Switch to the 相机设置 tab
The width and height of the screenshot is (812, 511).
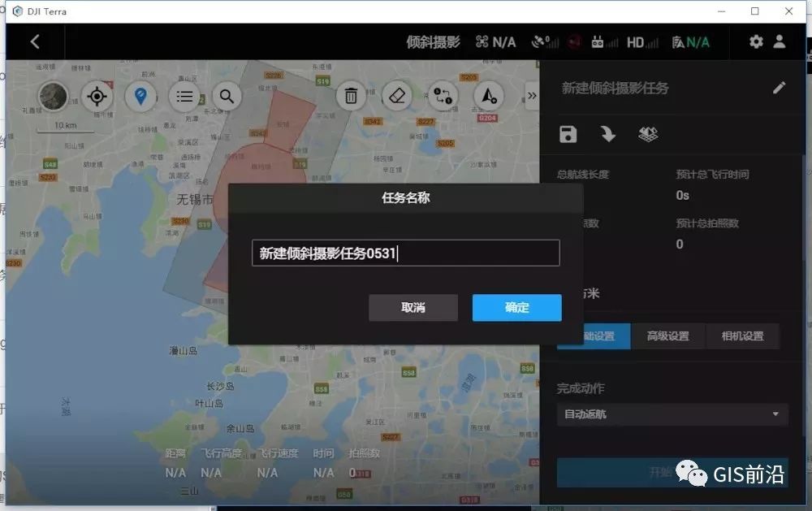(743, 336)
